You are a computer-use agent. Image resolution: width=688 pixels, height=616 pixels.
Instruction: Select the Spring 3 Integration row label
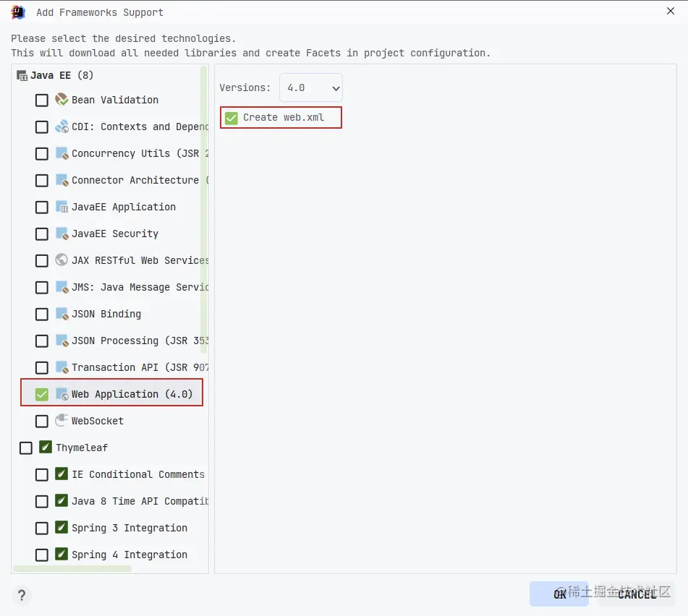(x=129, y=528)
